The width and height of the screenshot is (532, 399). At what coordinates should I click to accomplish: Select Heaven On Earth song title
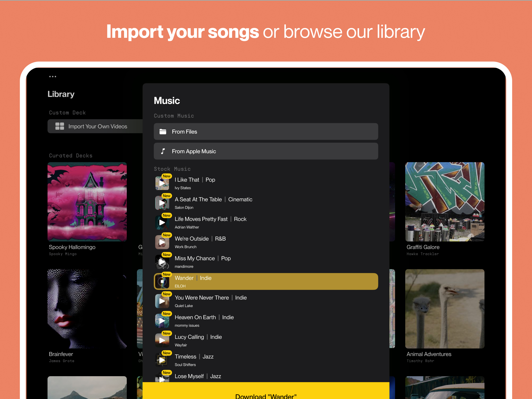[x=195, y=317]
